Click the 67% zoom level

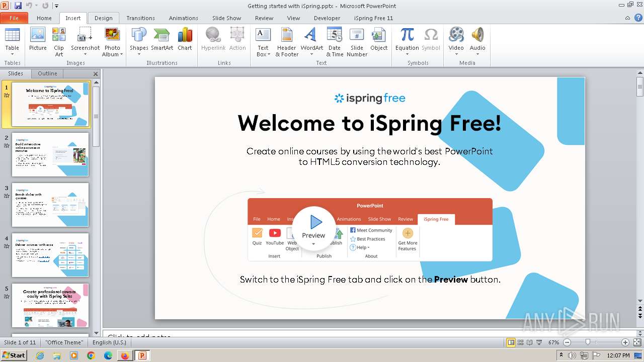(x=553, y=342)
